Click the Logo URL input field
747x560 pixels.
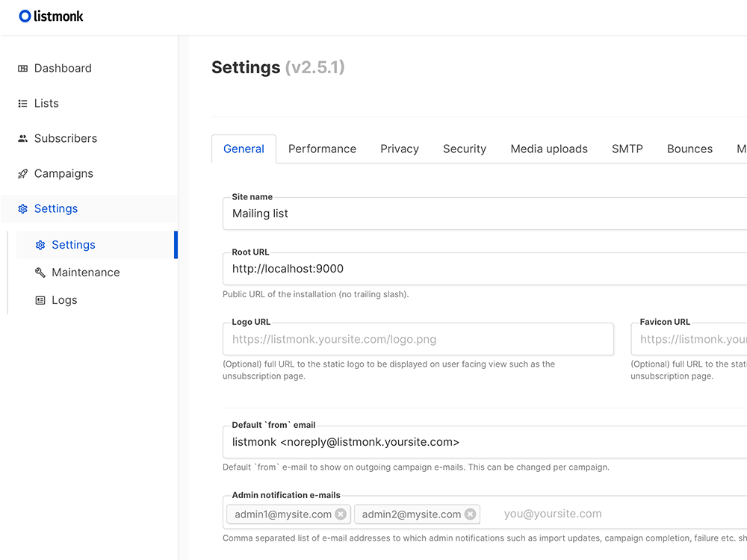click(x=418, y=339)
